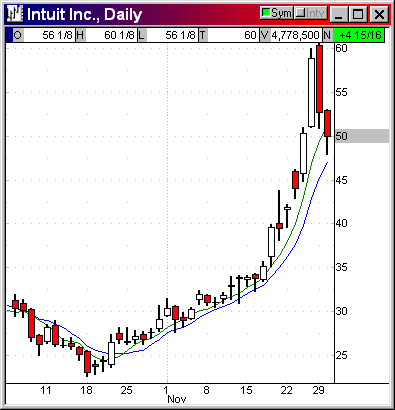Viewport: 395px width, 410px height.
Task: Click the Low value field
Action: pos(171,35)
